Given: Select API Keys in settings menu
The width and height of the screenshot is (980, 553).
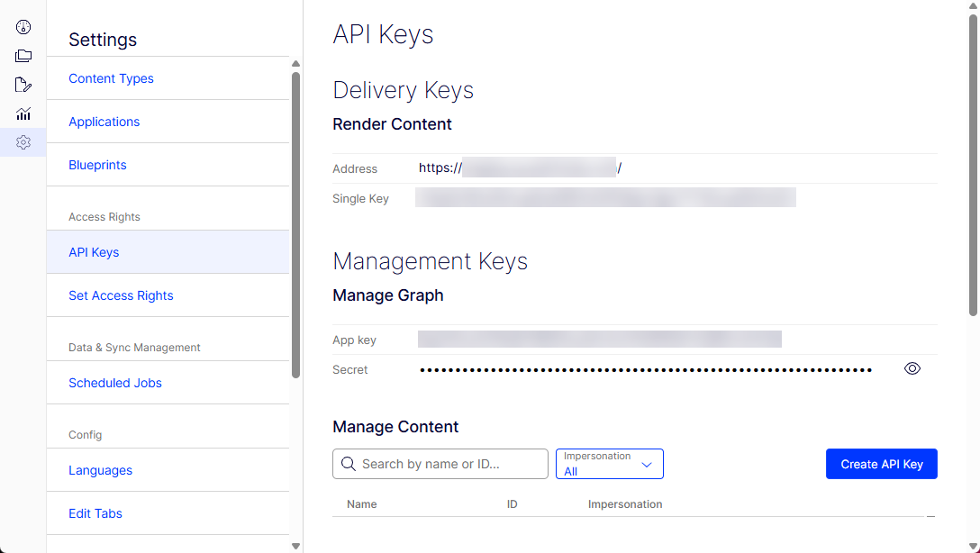Looking at the screenshot, I should pos(94,252).
